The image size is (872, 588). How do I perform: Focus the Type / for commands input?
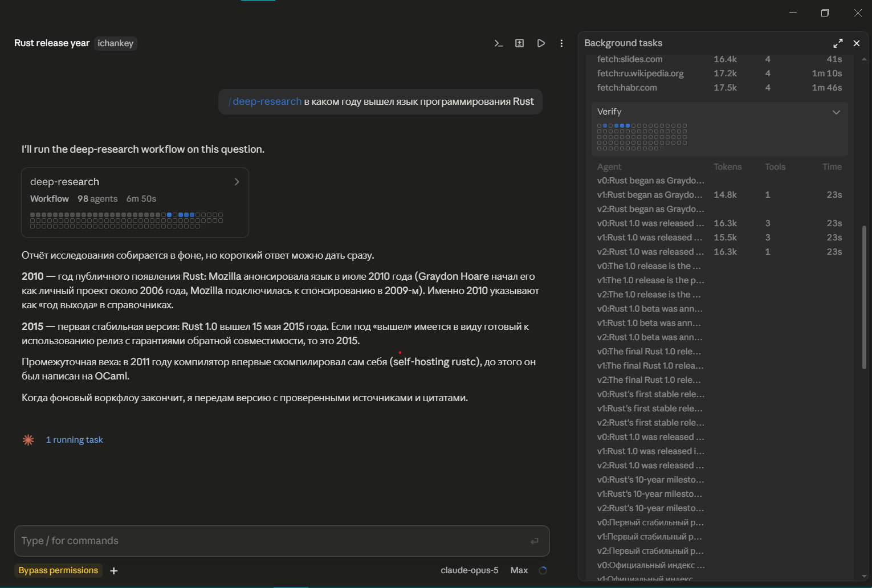pos(282,541)
